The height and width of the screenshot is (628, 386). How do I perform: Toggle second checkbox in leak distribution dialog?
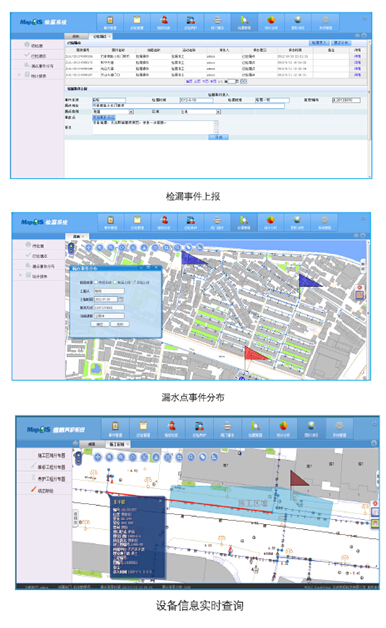coord(115,283)
